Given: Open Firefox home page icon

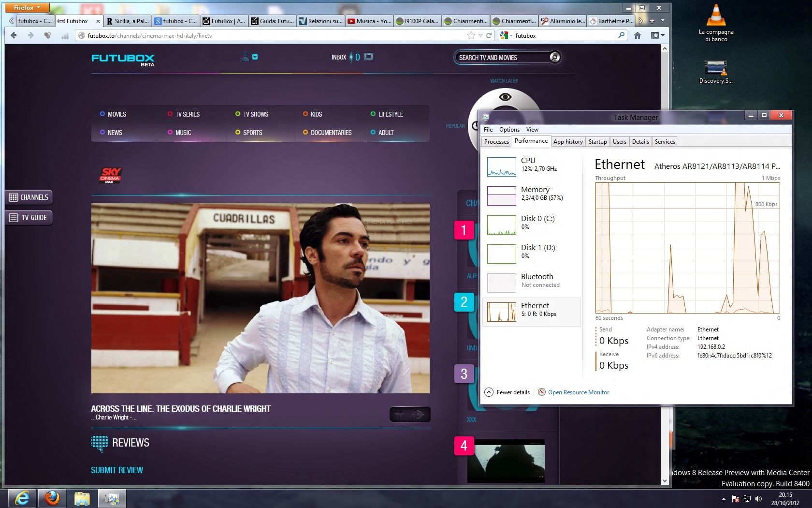Looking at the screenshot, I should coord(638,35).
